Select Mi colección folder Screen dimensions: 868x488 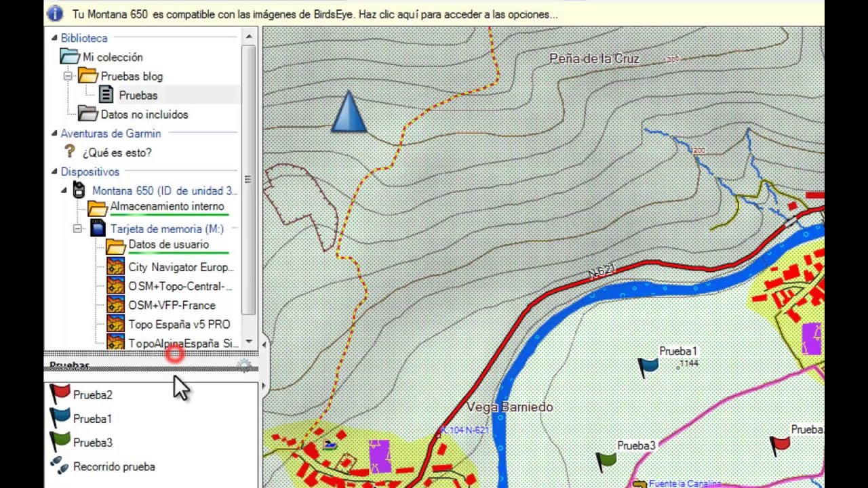(113, 58)
